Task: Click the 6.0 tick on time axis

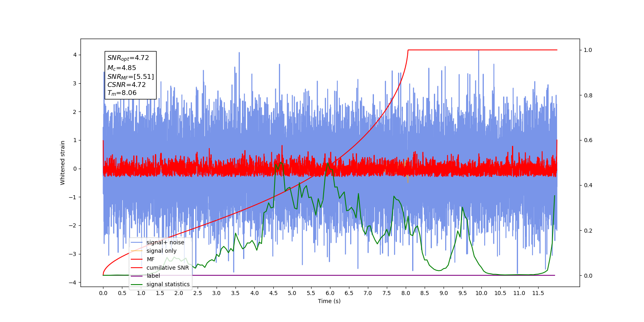Action: coord(330,293)
